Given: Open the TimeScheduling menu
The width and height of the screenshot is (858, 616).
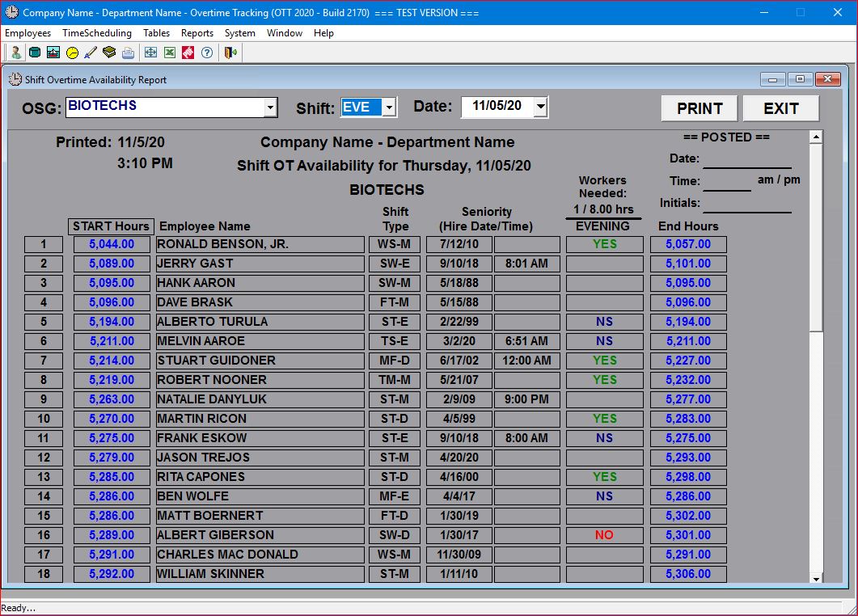Looking at the screenshot, I should (97, 33).
